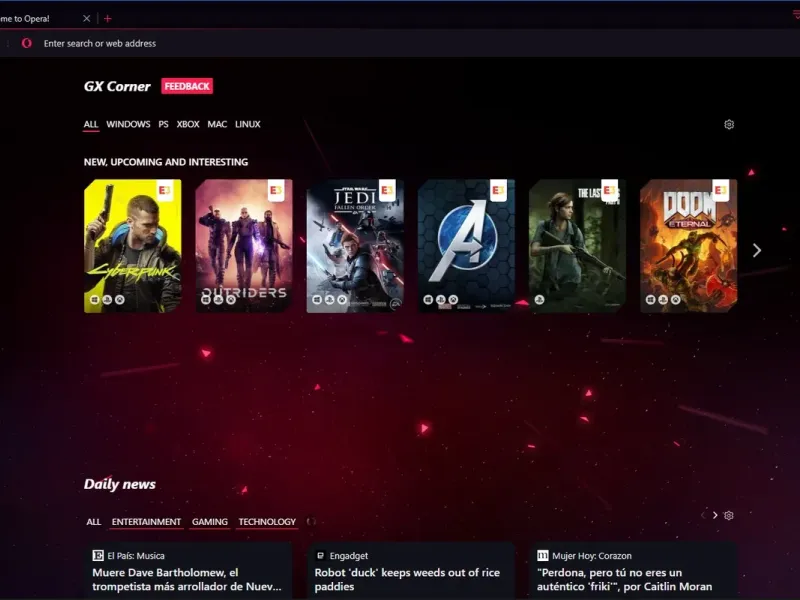Click the Opera logo in address bar
This screenshot has height=600, width=800.
27,43
